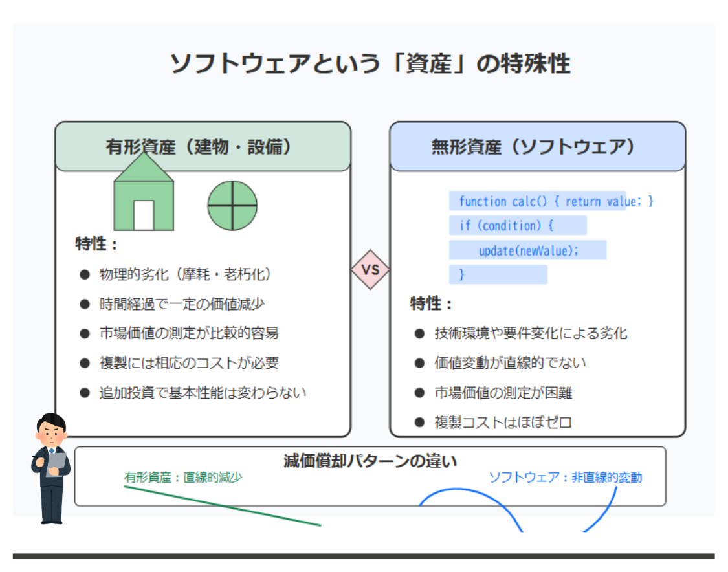Viewport: 728px width, 572px height.
Task: Click the businessman illustration with clipboard
Action: pyautogui.click(x=51, y=468)
